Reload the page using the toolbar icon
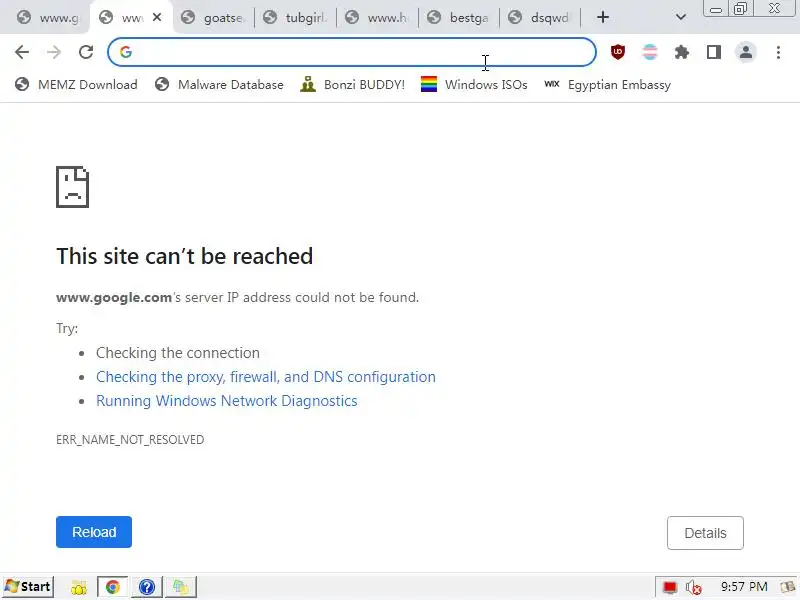This screenshot has height=600, width=800. coord(86,52)
